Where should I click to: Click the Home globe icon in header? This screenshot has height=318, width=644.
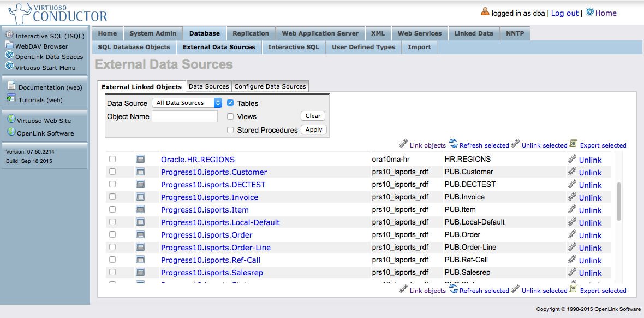click(589, 12)
